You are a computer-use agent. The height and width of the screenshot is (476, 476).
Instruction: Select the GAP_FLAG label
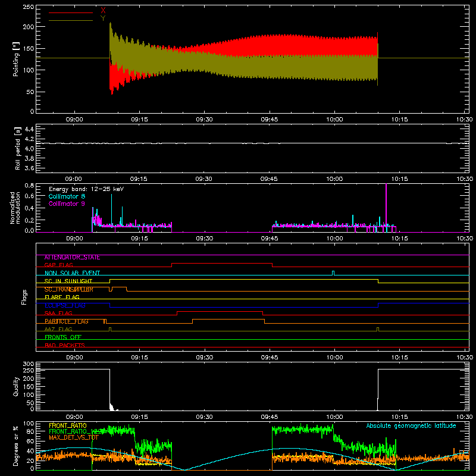pos(59,265)
